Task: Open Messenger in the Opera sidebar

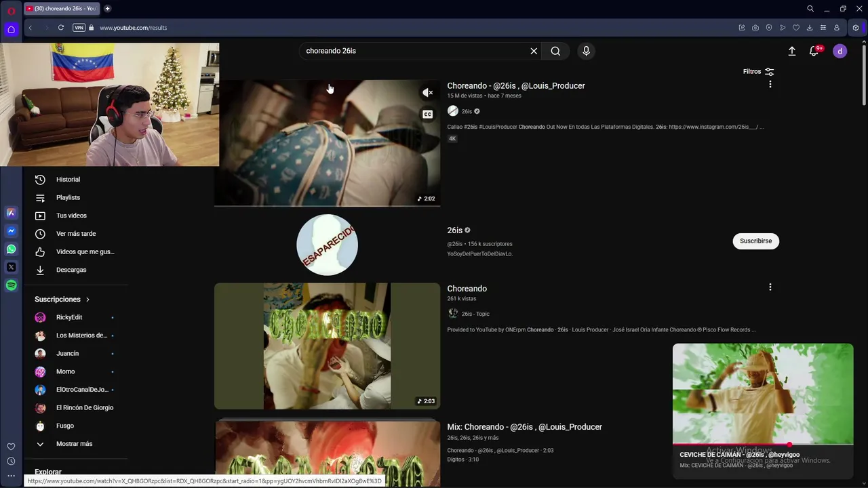Action: (x=11, y=230)
